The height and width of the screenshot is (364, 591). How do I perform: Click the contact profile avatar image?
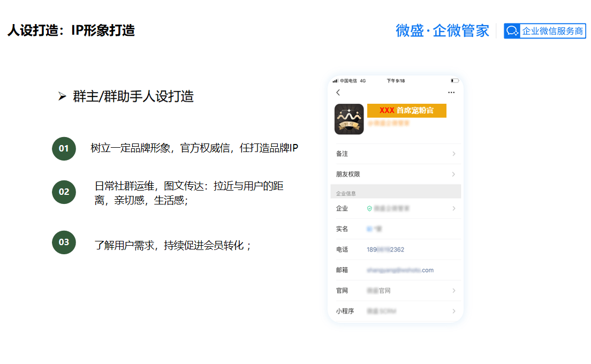[x=349, y=119]
